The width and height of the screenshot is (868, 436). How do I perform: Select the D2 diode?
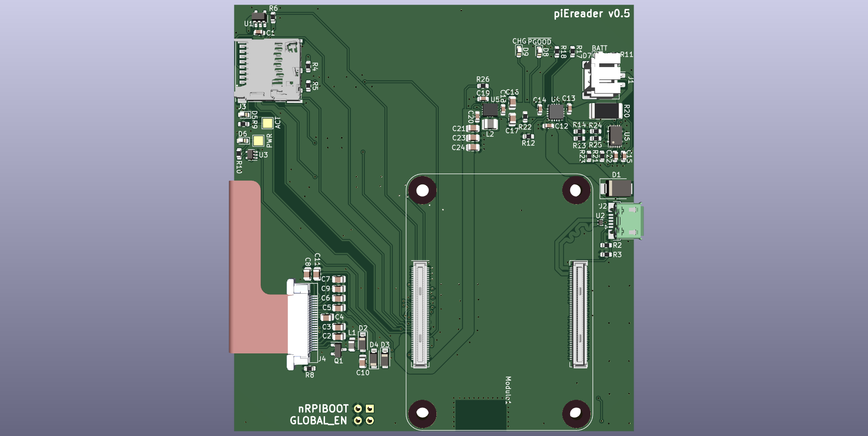362,341
